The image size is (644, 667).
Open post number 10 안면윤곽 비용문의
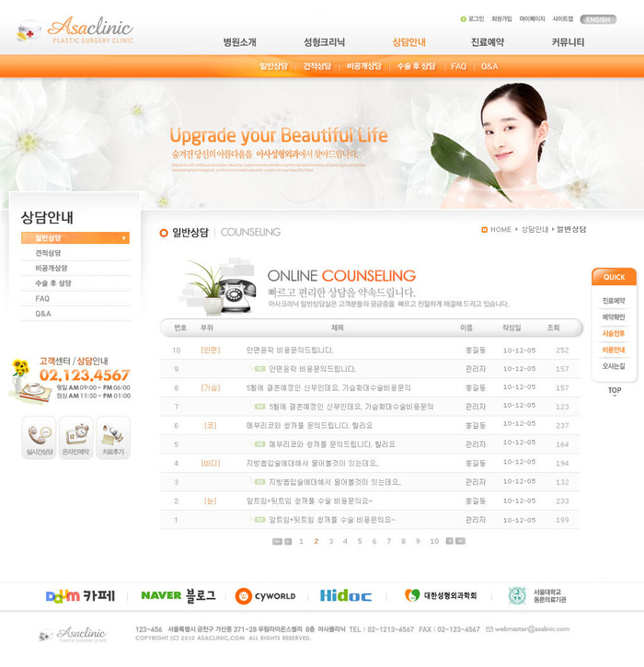pos(289,350)
